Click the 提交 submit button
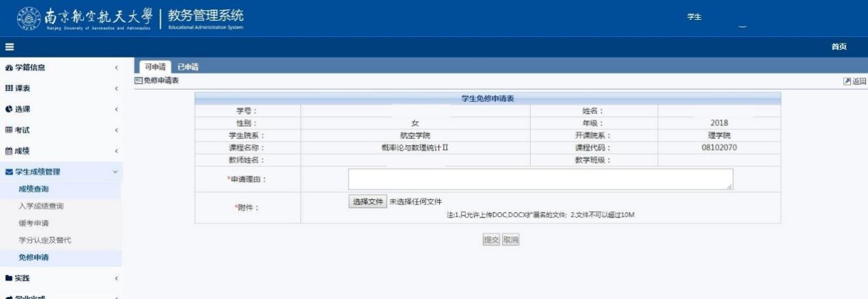Image resolution: width=868 pixels, height=299 pixels. 491,239
